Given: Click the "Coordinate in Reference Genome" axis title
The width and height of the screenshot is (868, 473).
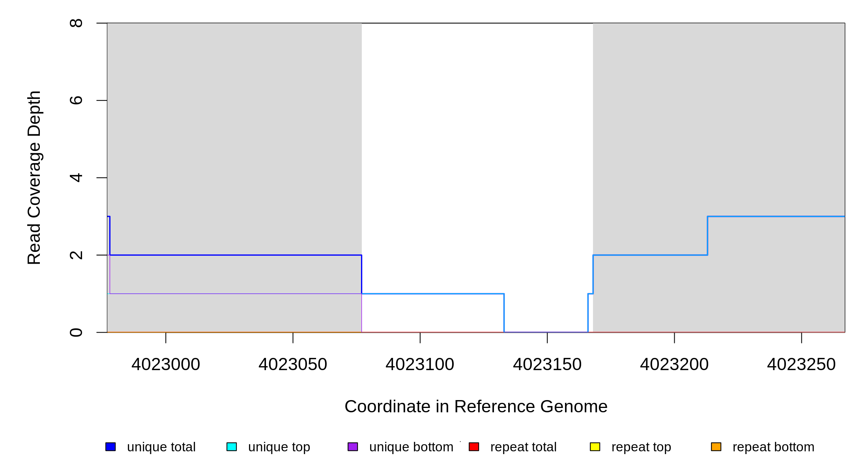Looking at the screenshot, I should coord(476,406).
